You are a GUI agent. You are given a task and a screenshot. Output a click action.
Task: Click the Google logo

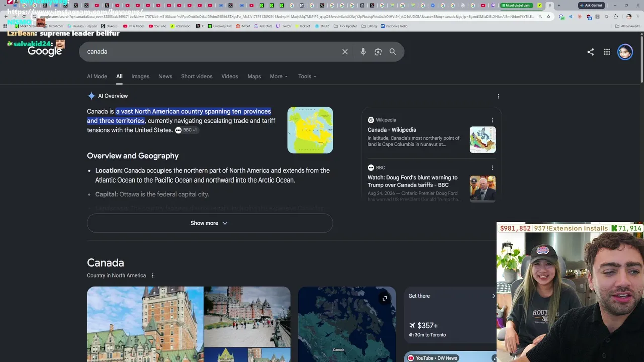pyautogui.click(x=45, y=51)
